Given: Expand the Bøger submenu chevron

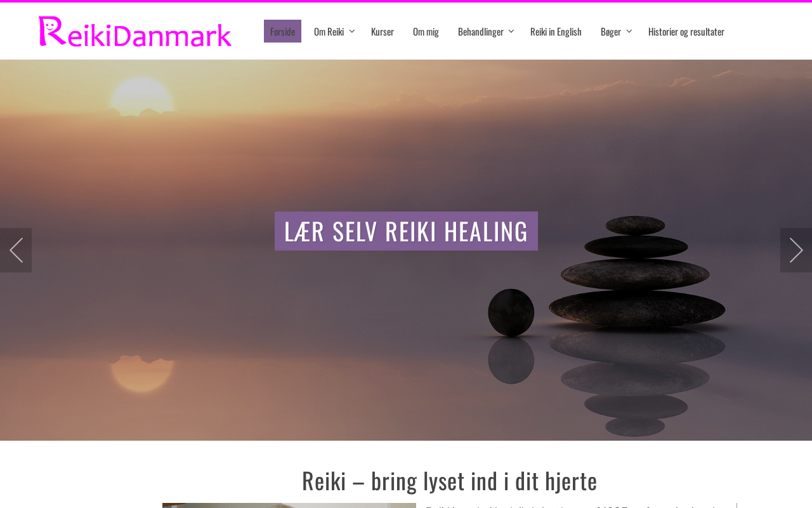Looking at the screenshot, I should pyautogui.click(x=629, y=31).
